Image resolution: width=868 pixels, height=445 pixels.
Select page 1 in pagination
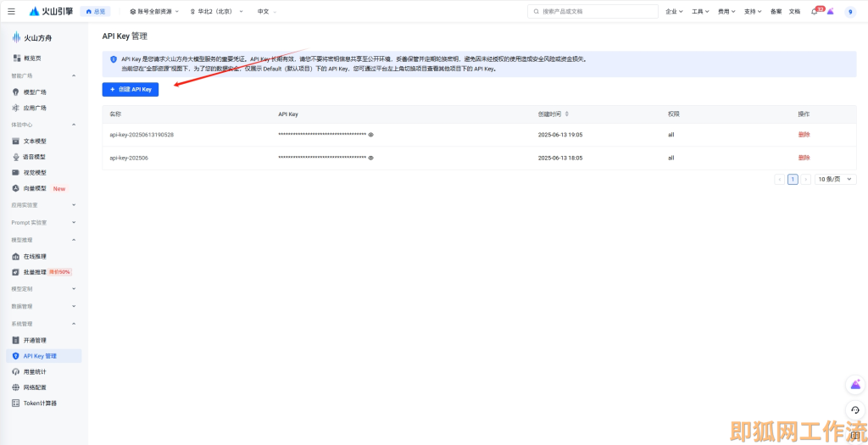[x=793, y=180]
